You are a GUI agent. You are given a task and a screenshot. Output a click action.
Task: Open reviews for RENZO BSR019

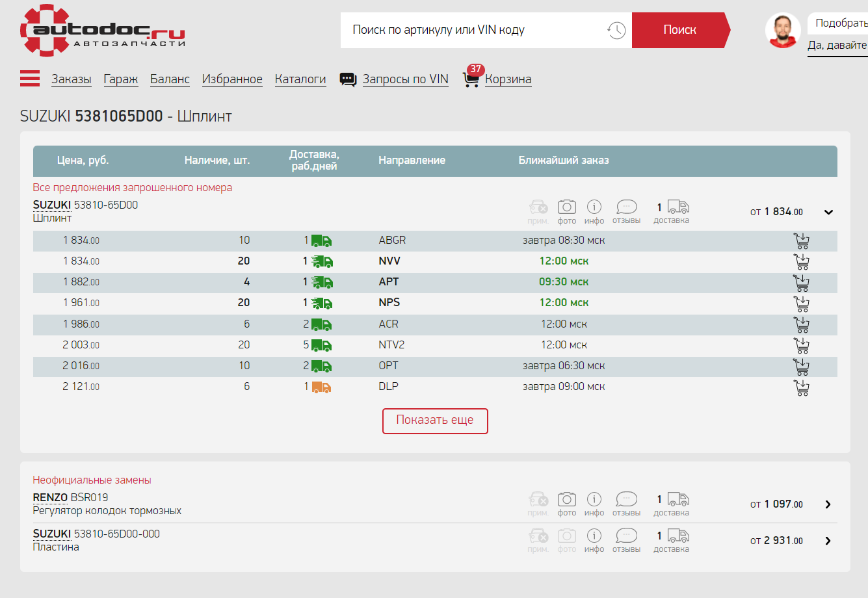(x=626, y=504)
